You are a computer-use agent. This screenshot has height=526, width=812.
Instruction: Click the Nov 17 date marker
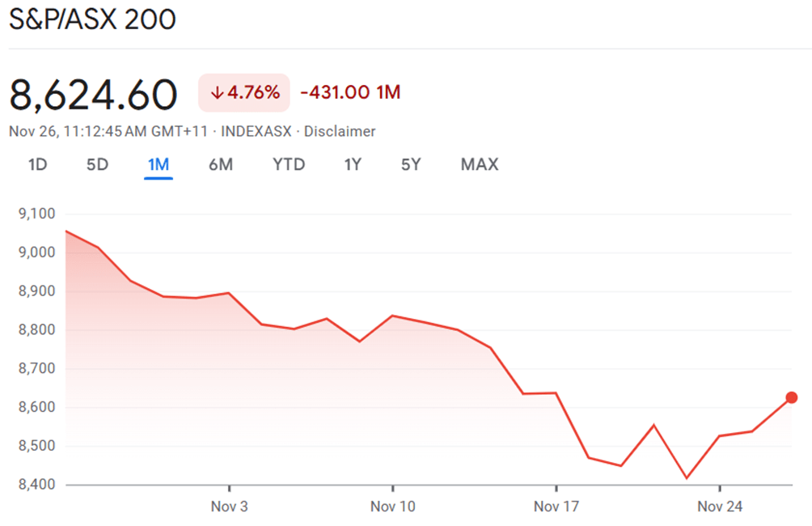click(556, 507)
